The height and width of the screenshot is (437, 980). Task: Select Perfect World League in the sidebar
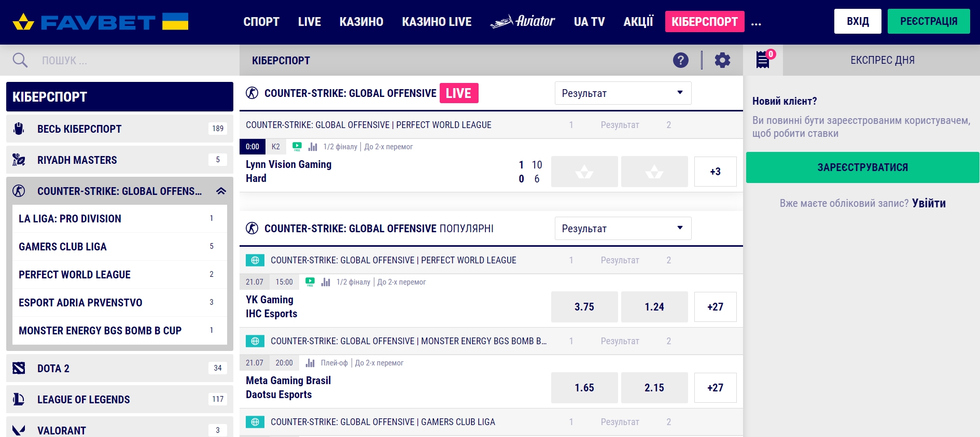click(75, 275)
